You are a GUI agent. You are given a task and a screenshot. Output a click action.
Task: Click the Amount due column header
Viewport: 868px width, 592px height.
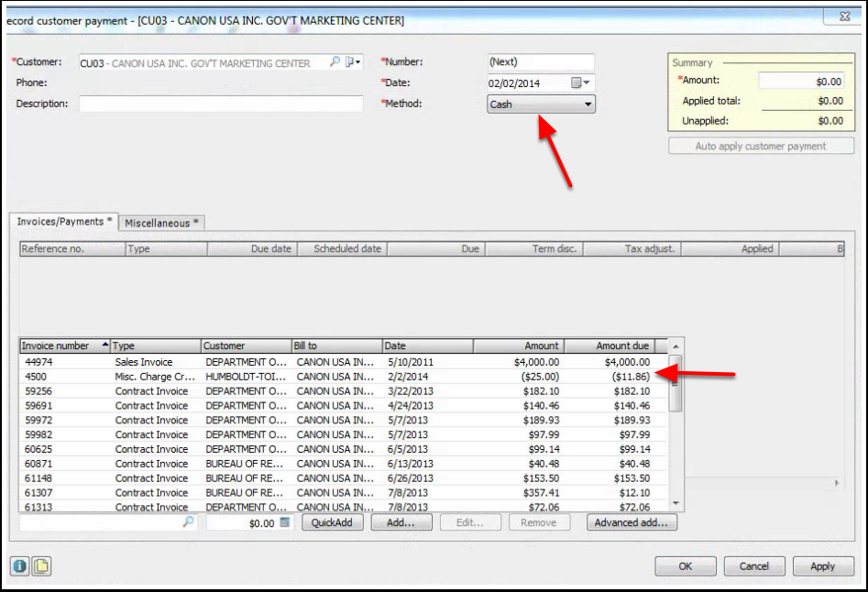point(610,345)
